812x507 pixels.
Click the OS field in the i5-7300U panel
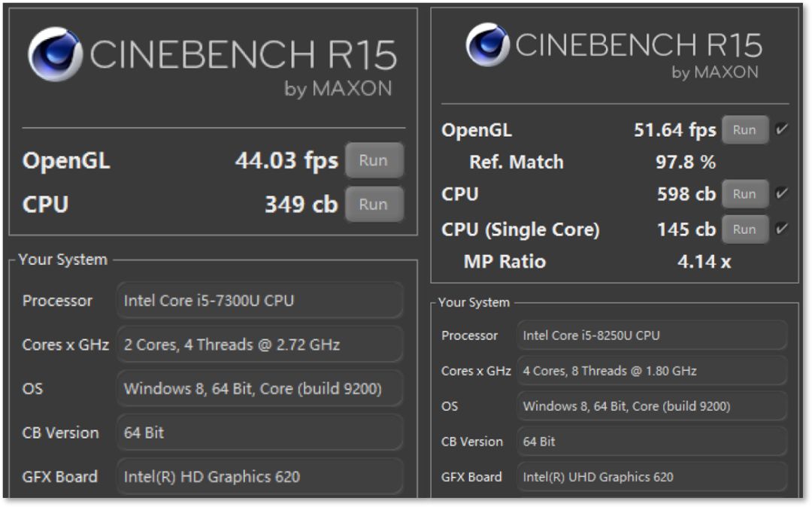tap(259, 389)
